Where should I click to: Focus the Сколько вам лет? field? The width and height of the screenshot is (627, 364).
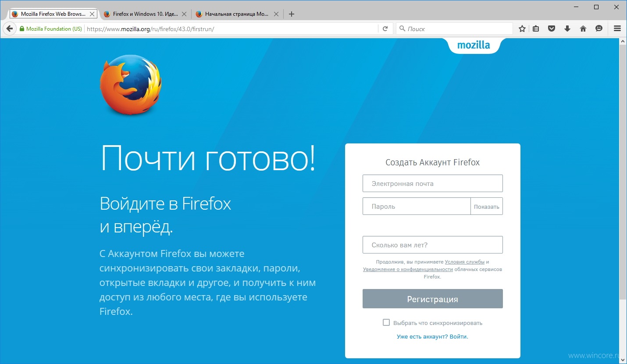[x=432, y=245]
